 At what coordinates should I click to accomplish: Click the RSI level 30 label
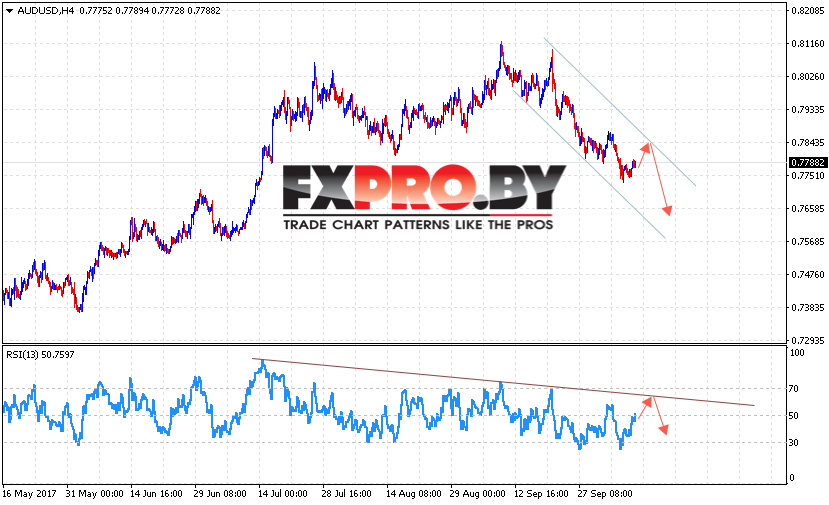[x=794, y=443]
